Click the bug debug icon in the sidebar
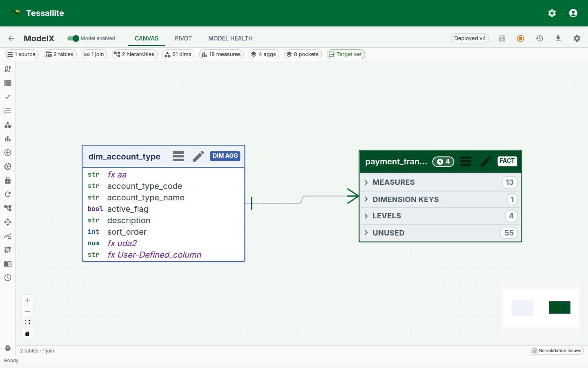This screenshot has width=588, height=368. tap(8, 348)
